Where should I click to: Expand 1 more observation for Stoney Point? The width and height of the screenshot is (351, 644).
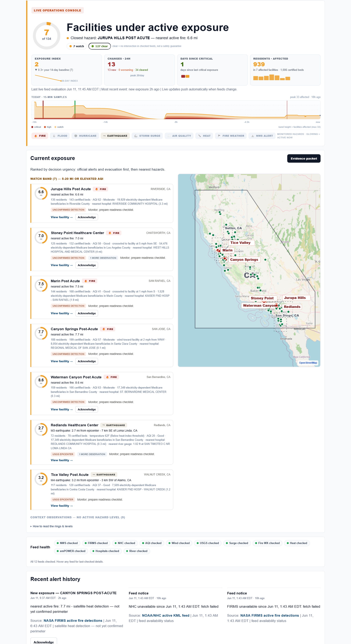(x=103, y=258)
